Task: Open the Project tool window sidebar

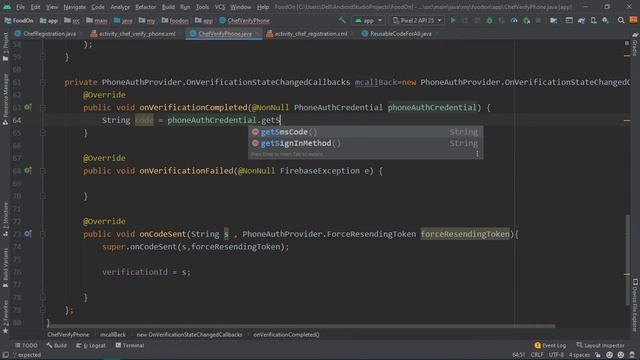Action: [x=5, y=47]
